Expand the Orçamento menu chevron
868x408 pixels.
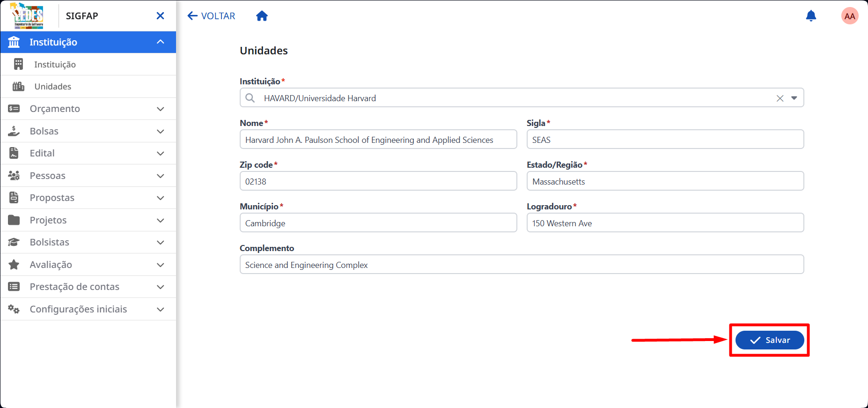point(160,109)
